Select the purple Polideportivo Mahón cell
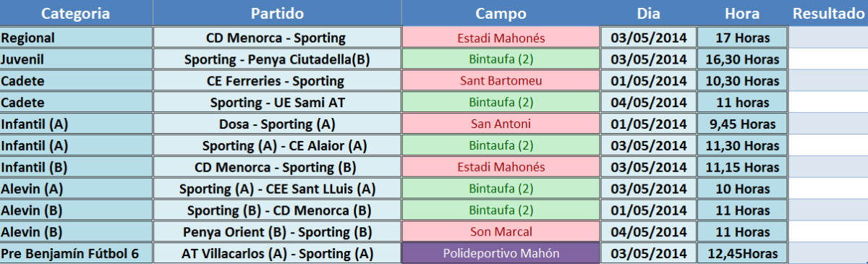The width and height of the screenshot is (868, 264). (501, 253)
